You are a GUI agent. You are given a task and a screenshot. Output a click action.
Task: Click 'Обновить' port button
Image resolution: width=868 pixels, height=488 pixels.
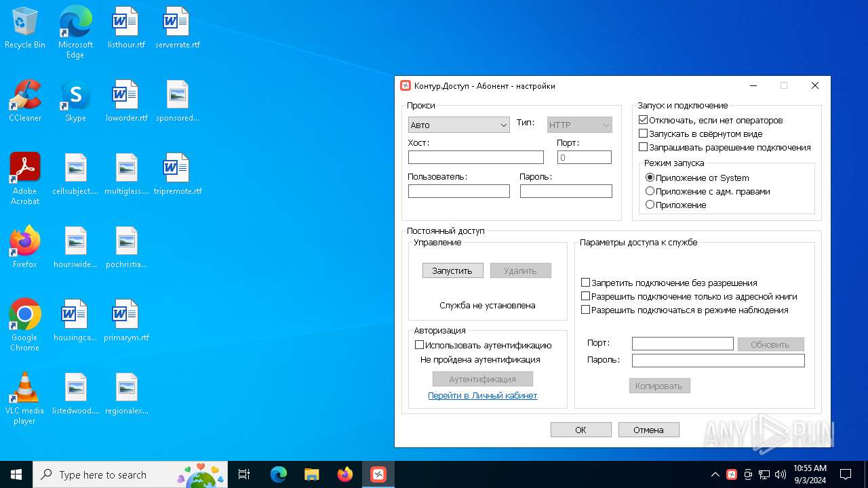[x=770, y=344]
